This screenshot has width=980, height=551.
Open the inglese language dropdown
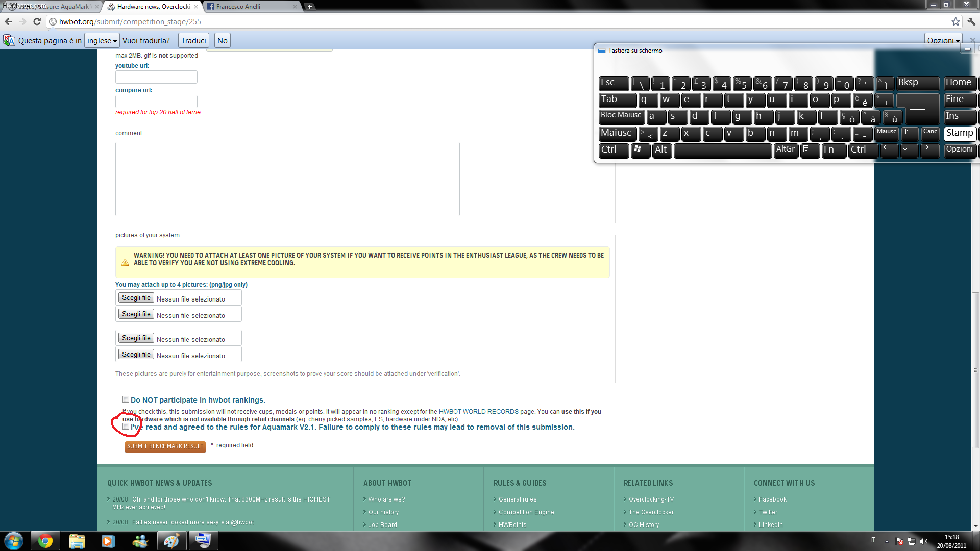coord(102,40)
